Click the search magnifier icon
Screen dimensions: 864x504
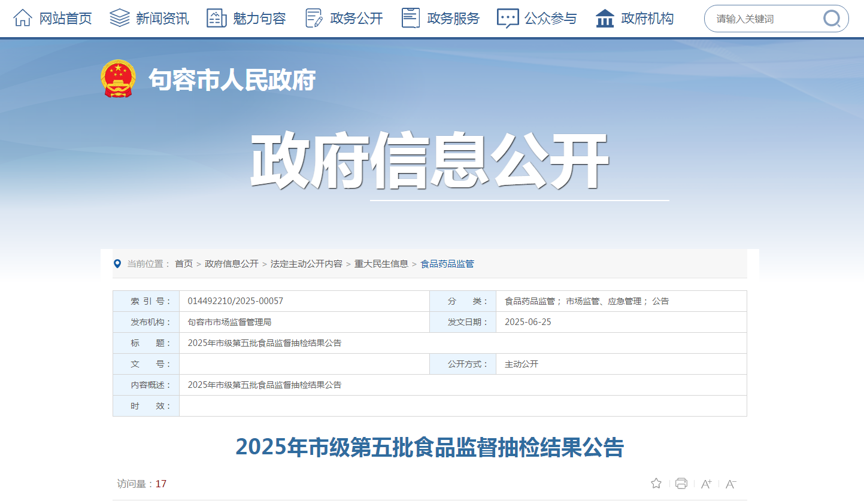(832, 19)
